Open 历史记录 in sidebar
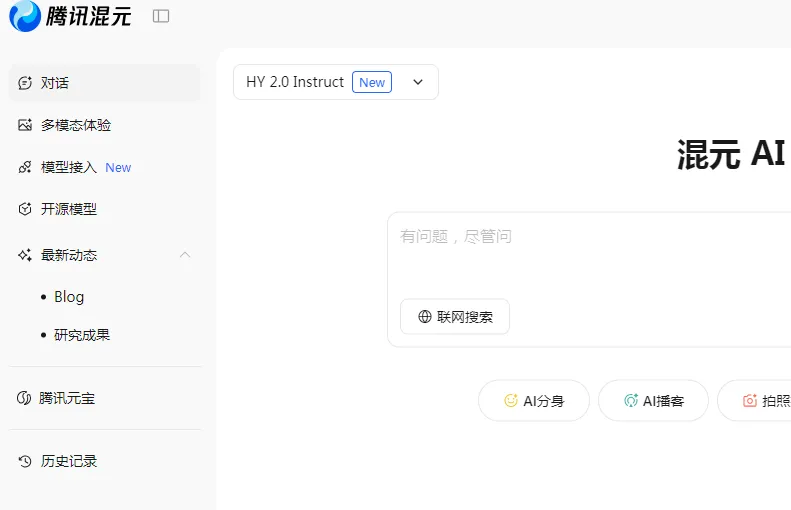791x510 pixels. click(x=105, y=461)
